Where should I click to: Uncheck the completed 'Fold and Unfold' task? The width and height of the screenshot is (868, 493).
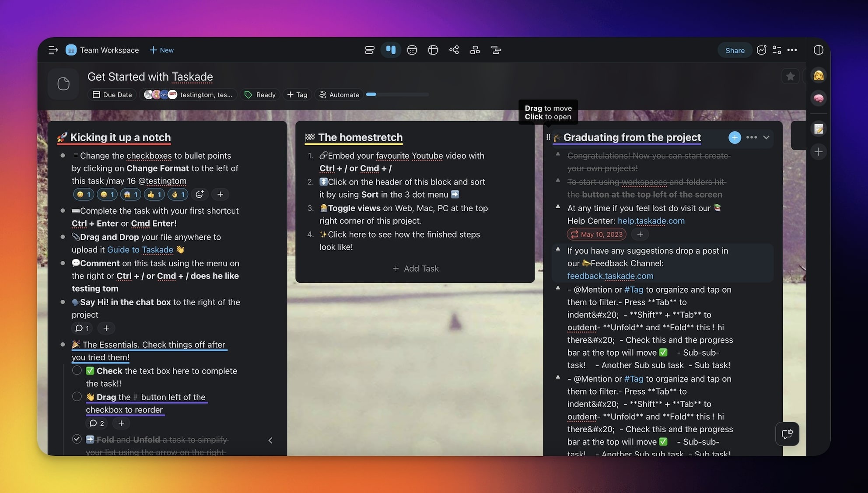[77, 439]
